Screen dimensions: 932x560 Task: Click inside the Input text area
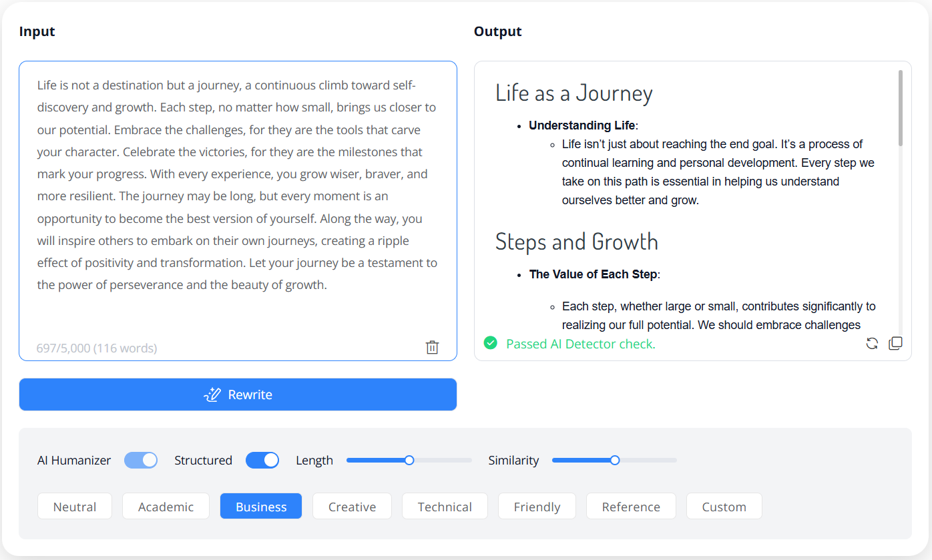pos(238,200)
